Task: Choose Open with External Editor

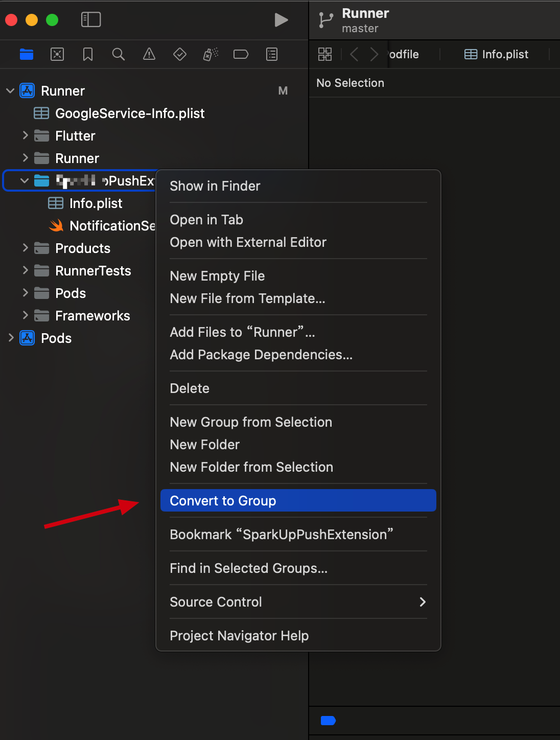Action: click(298, 242)
